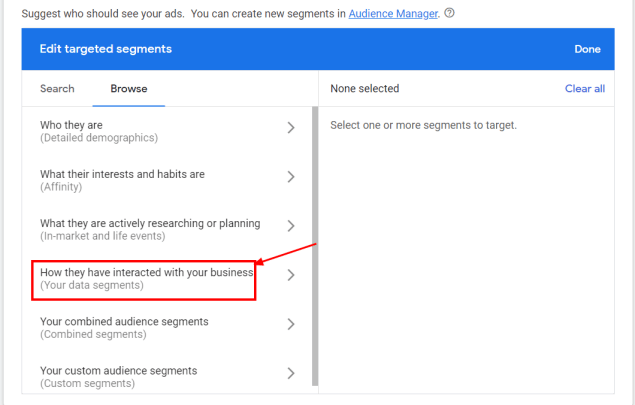The height and width of the screenshot is (405, 635).
Task: Click the help question mark icon
Action: (449, 13)
